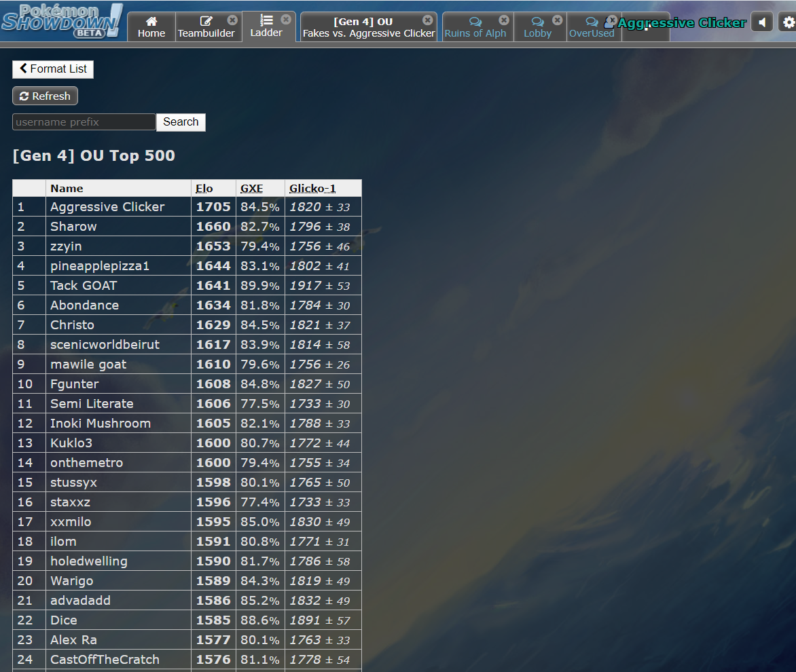Open the Gen 4 OU battle tab

pos(363,27)
